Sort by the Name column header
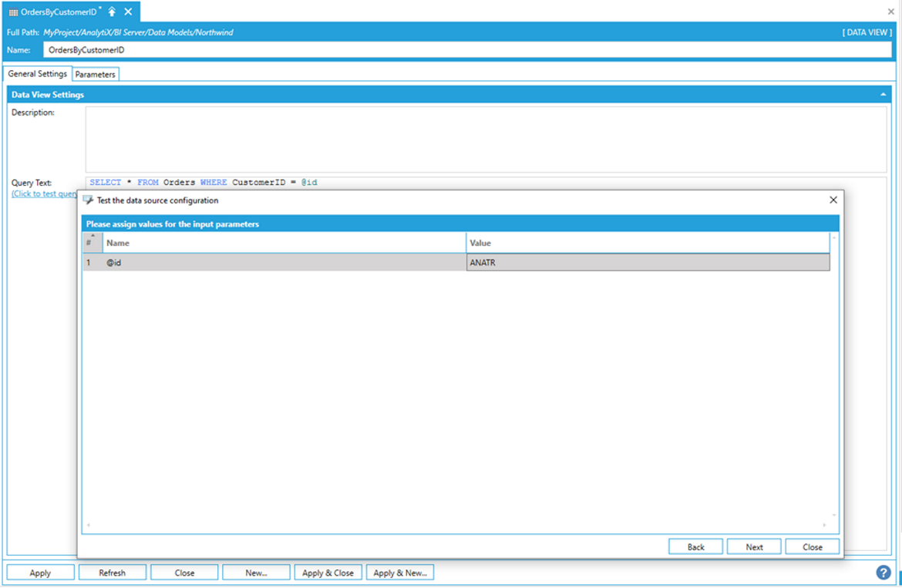The height and width of the screenshot is (588, 902). pyautogui.click(x=284, y=243)
